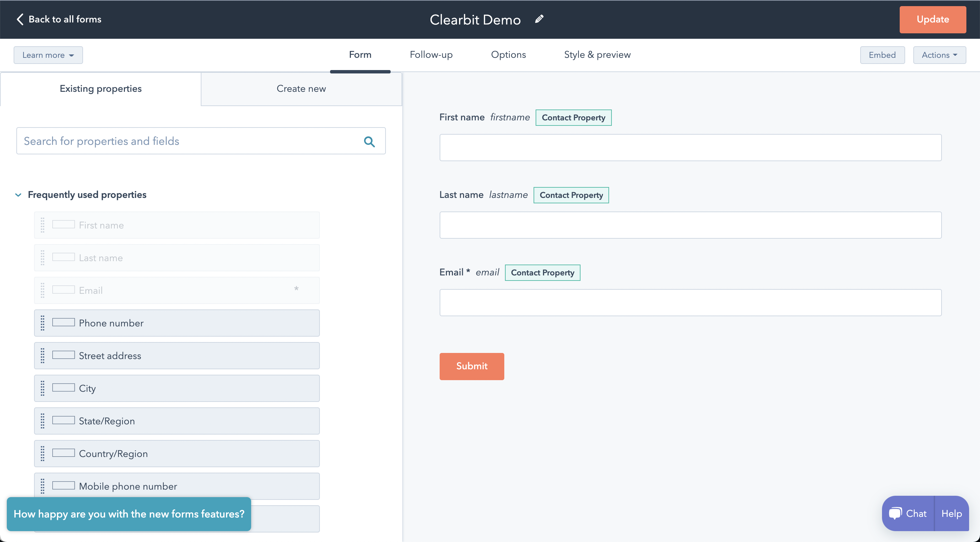
Task: Select the Country/Region property row
Action: point(177,454)
